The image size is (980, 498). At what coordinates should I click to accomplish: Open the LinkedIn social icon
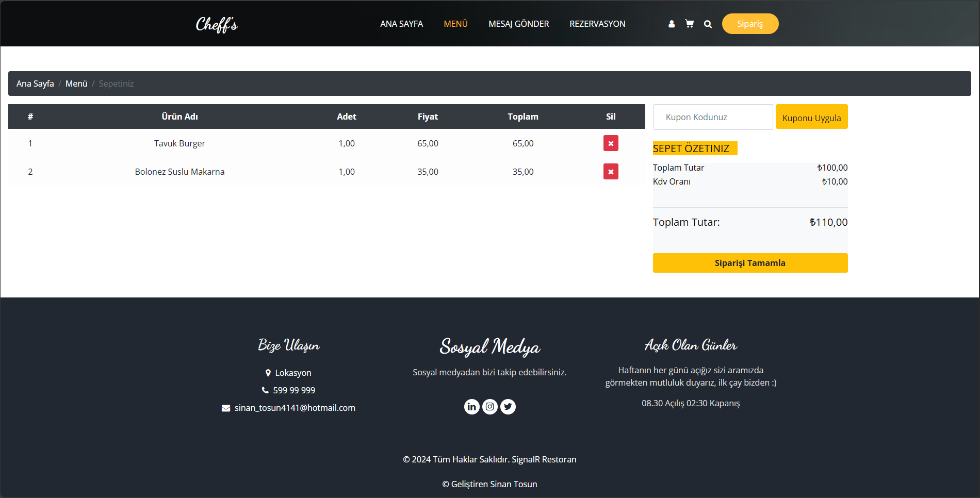[x=471, y=407]
